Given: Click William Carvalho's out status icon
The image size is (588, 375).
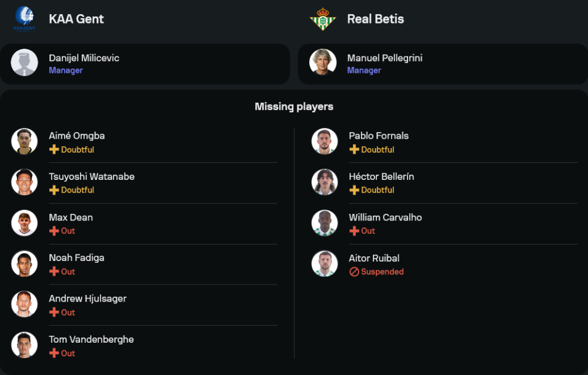Looking at the screenshot, I should point(354,231).
